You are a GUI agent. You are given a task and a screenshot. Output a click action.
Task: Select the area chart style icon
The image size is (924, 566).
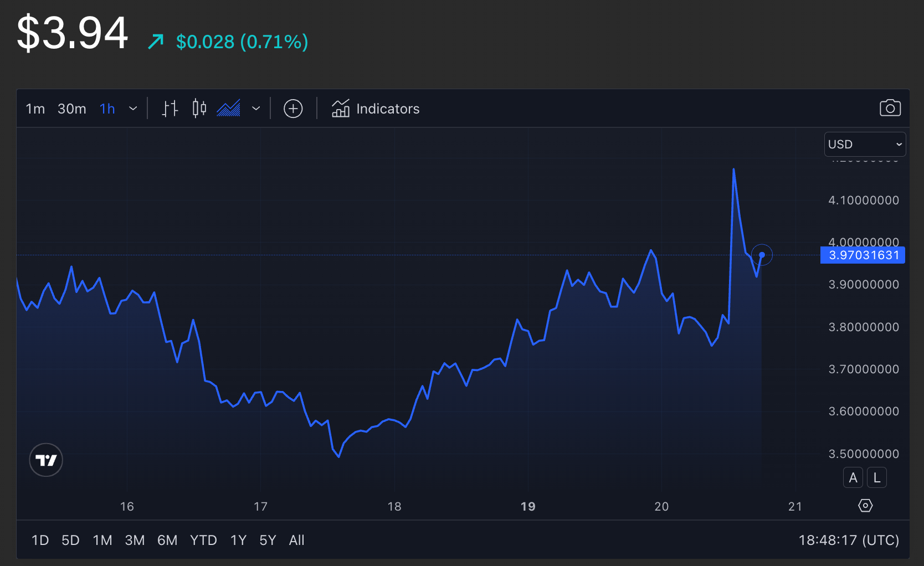click(228, 109)
